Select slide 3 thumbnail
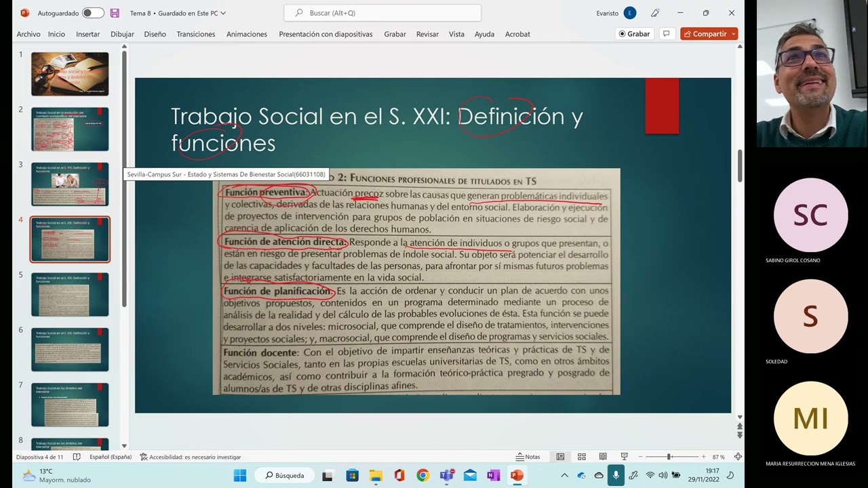 [70, 184]
